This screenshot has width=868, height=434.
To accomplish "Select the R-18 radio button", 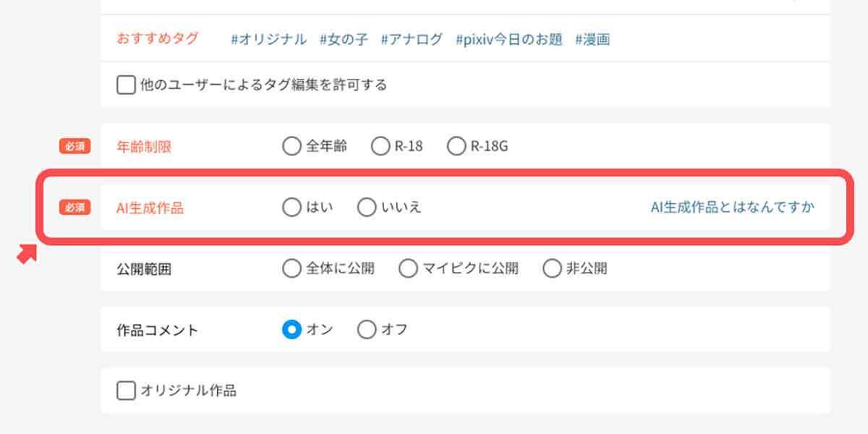I will pos(380,147).
